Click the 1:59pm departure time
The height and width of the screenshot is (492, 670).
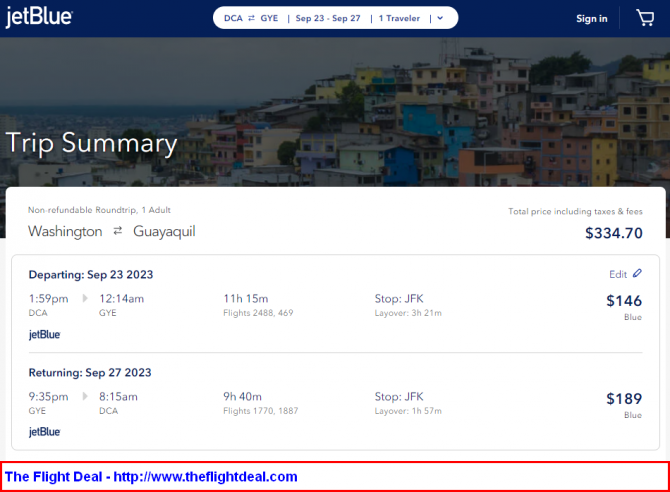[48, 298]
